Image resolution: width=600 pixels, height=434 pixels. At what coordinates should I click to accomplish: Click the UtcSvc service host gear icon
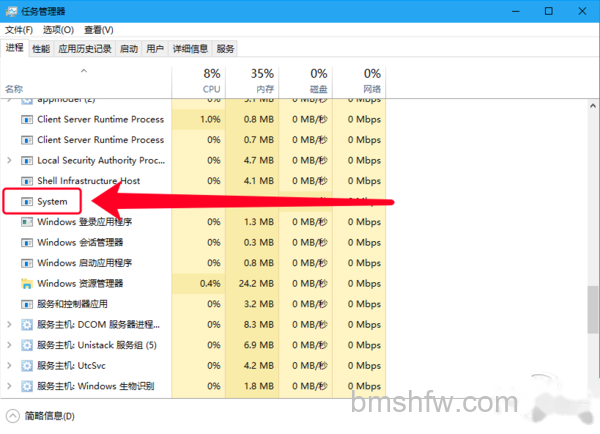(26, 366)
